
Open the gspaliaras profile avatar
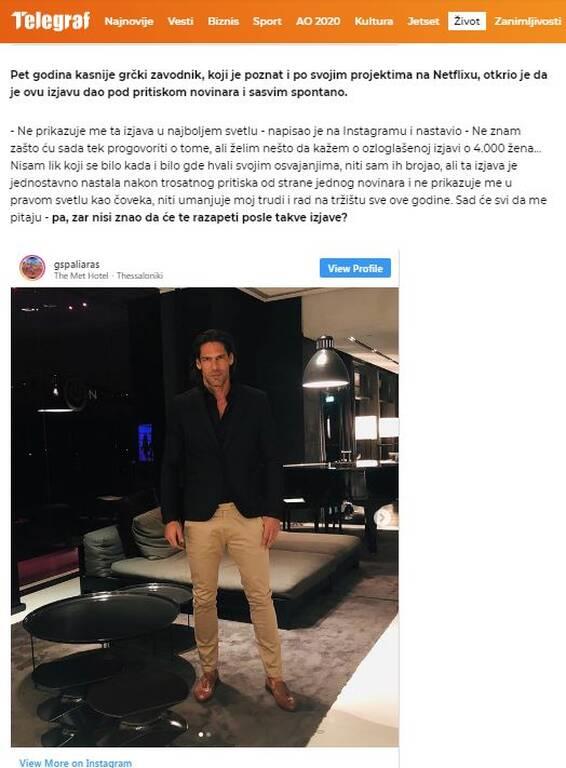point(32,268)
